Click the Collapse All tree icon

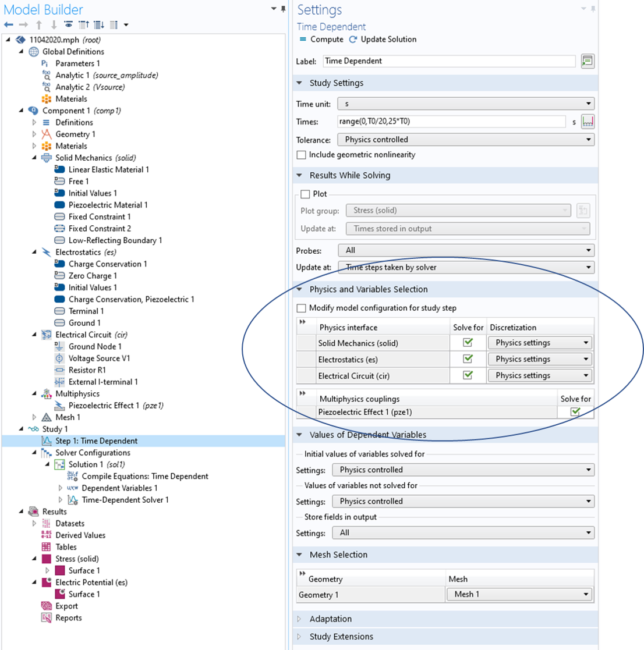[83, 25]
